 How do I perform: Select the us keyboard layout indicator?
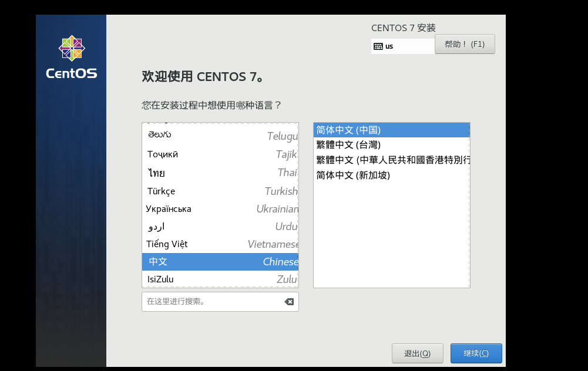pyautogui.click(x=403, y=46)
